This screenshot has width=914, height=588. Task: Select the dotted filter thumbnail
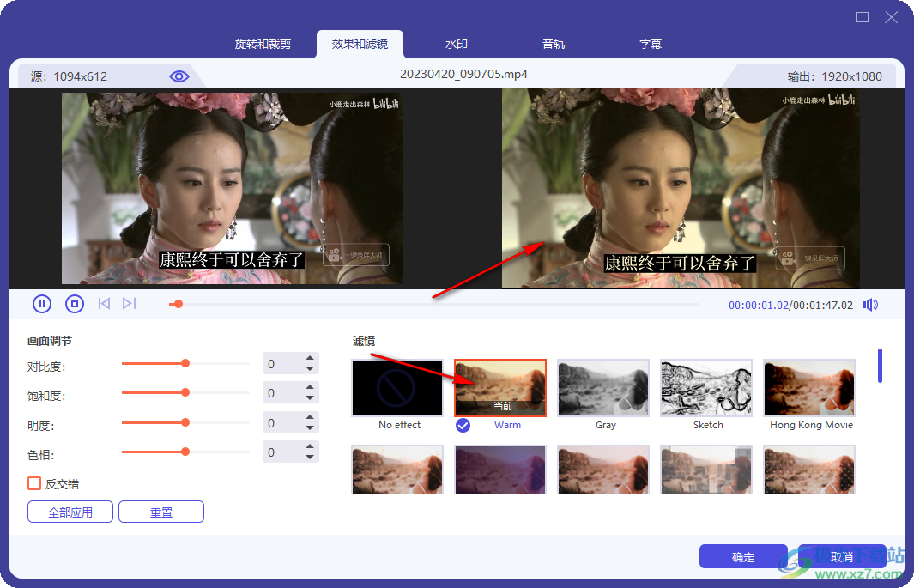pyautogui.click(x=809, y=470)
